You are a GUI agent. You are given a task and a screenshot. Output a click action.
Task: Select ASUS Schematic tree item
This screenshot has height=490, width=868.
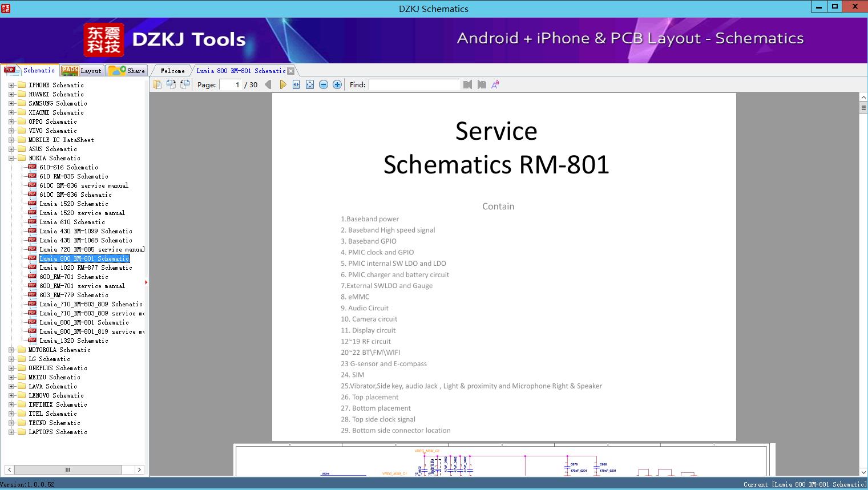[x=53, y=149]
